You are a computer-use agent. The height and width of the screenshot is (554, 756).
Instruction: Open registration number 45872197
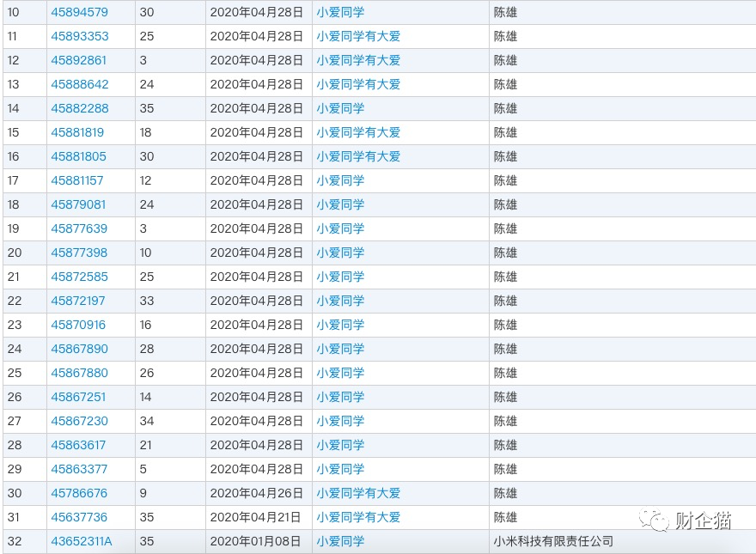click(78, 301)
